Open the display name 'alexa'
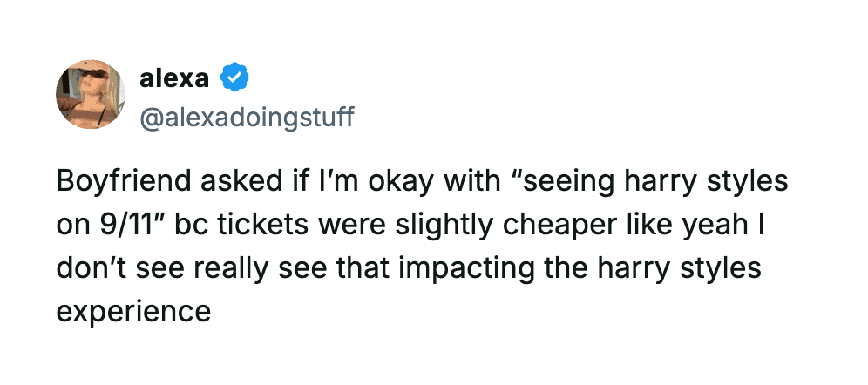The width and height of the screenshot is (868, 385). [x=173, y=78]
